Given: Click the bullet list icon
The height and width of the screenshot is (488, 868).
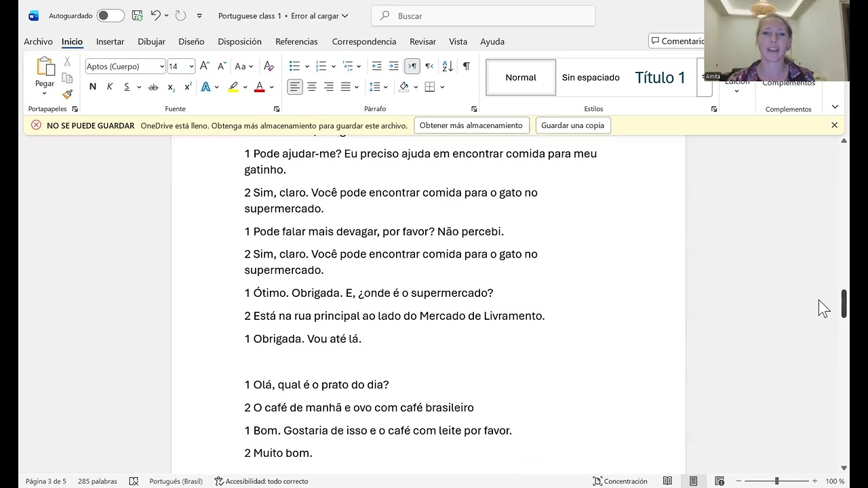Looking at the screenshot, I should 294,66.
